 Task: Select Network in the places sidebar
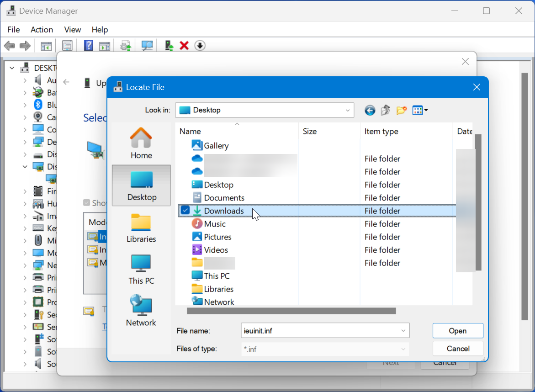141,311
